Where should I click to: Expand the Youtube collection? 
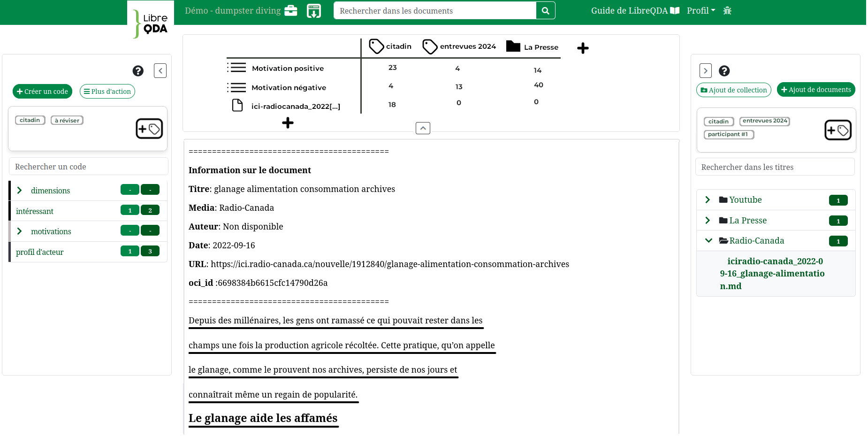click(x=708, y=200)
